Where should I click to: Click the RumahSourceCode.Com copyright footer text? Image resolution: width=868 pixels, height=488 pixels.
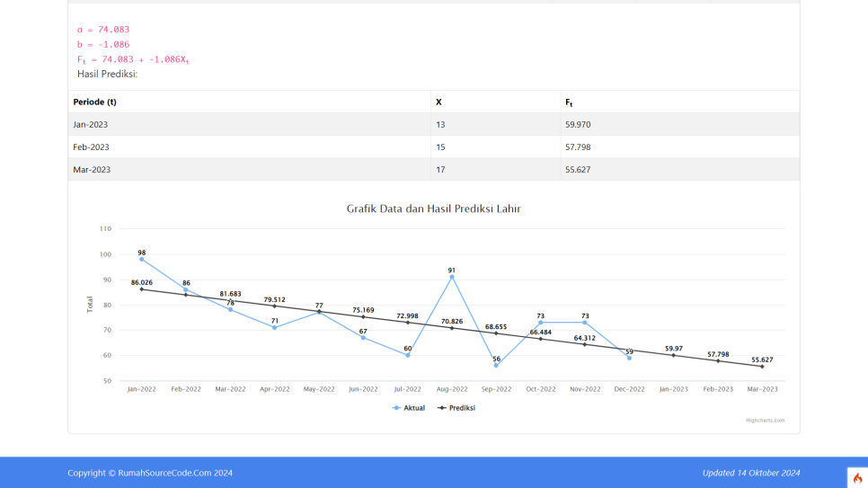(150, 473)
